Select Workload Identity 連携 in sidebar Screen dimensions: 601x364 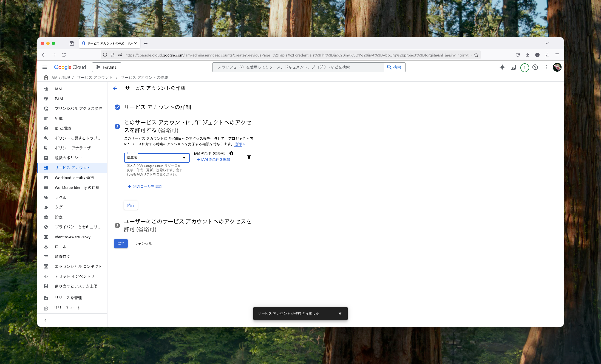click(x=74, y=178)
